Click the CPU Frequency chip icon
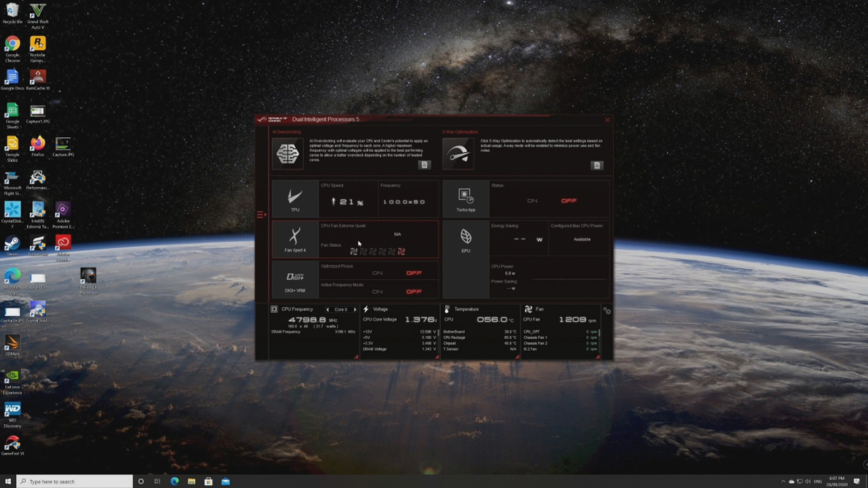The width and height of the screenshot is (868, 488). [x=274, y=309]
